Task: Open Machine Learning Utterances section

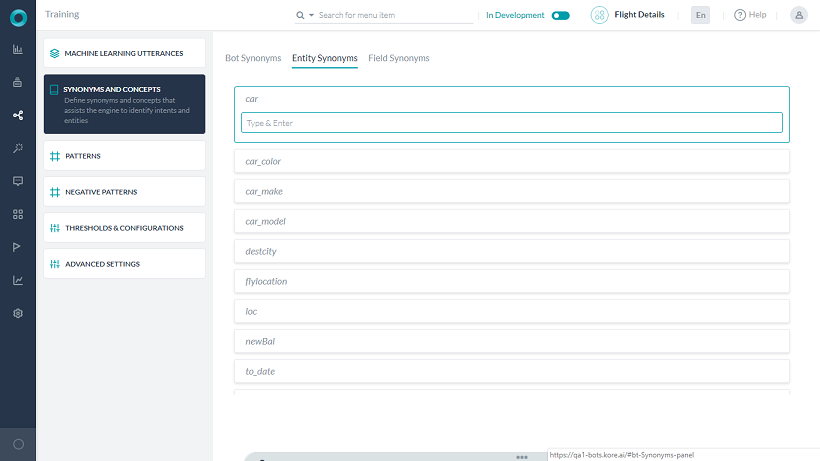Action: tap(124, 53)
